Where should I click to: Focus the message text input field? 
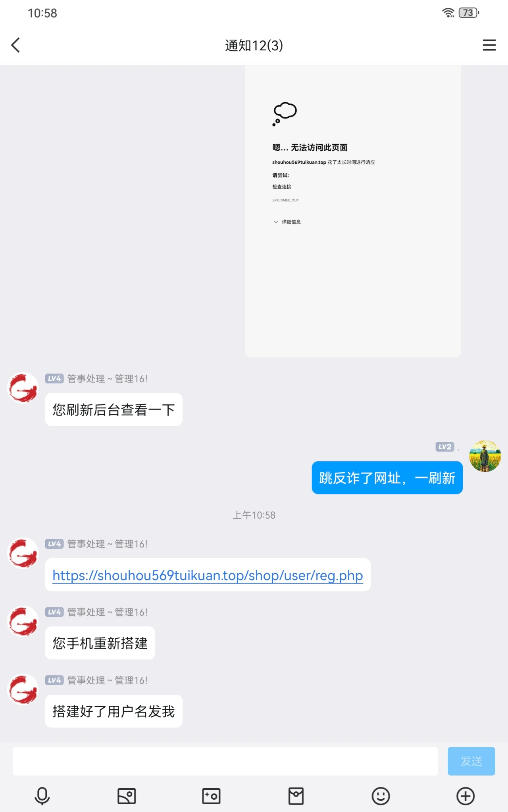(x=225, y=761)
